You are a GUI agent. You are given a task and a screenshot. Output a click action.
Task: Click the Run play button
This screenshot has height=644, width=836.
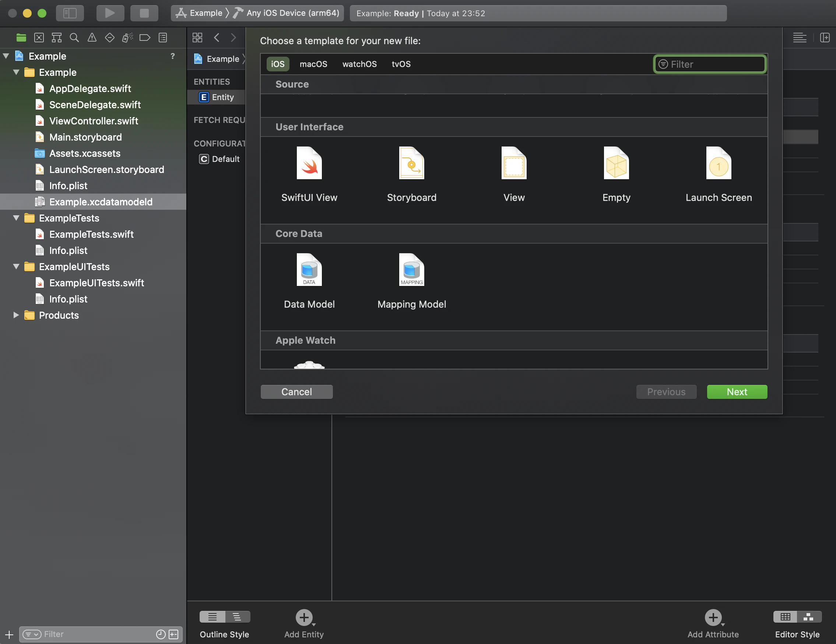(x=110, y=13)
